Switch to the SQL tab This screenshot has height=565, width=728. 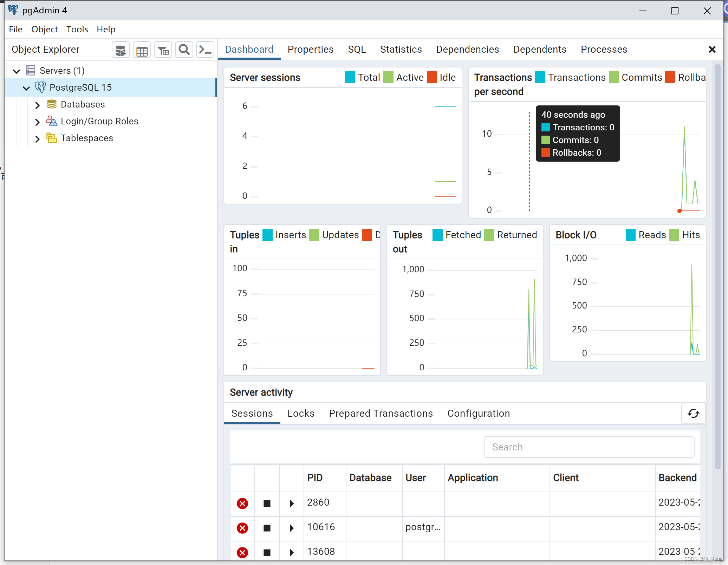pyautogui.click(x=357, y=50)
